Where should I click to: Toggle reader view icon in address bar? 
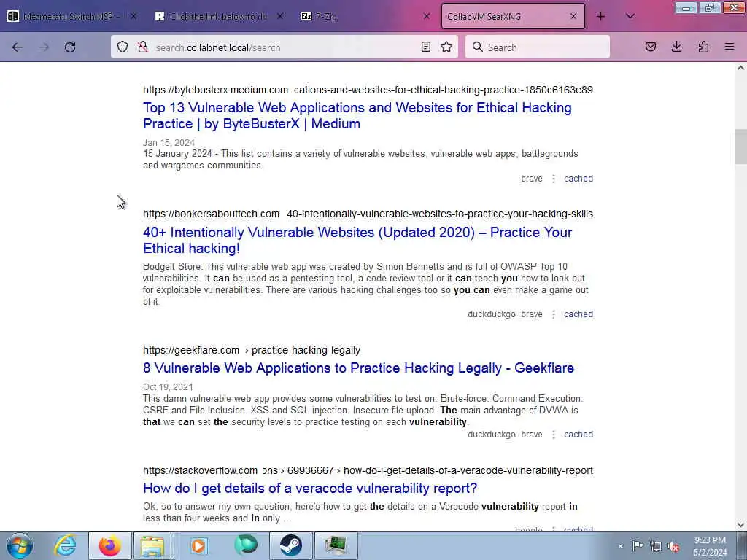click(426, 47)
